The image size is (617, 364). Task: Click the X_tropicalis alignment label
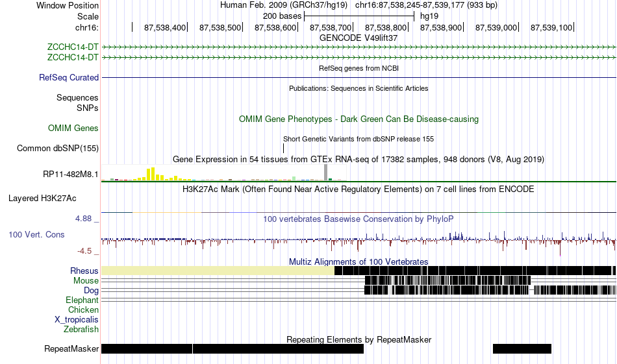(77, 320)
